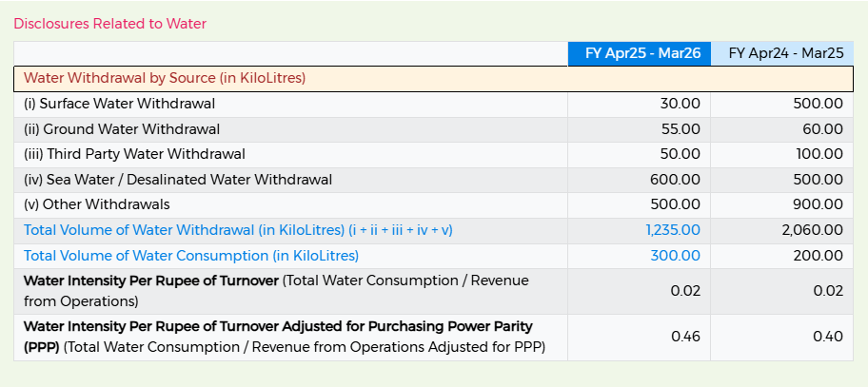The image size is (868, 387).
Task: Select the Water Intensity Per Rupee of Turnover label
Action: (150, 281)
